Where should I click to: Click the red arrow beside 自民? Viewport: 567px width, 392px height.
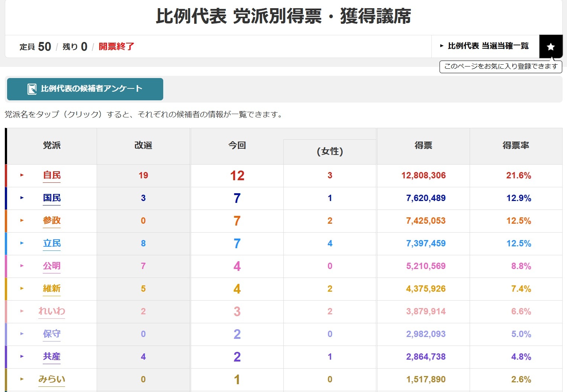click(x=22, y=175)
